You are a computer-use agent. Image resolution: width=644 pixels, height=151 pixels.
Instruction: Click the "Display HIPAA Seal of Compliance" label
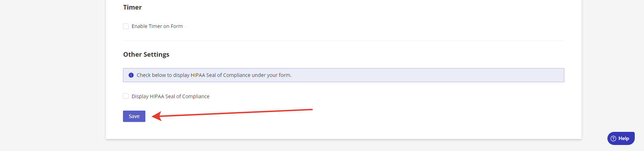pyautogui.click(x=171, y=96)
